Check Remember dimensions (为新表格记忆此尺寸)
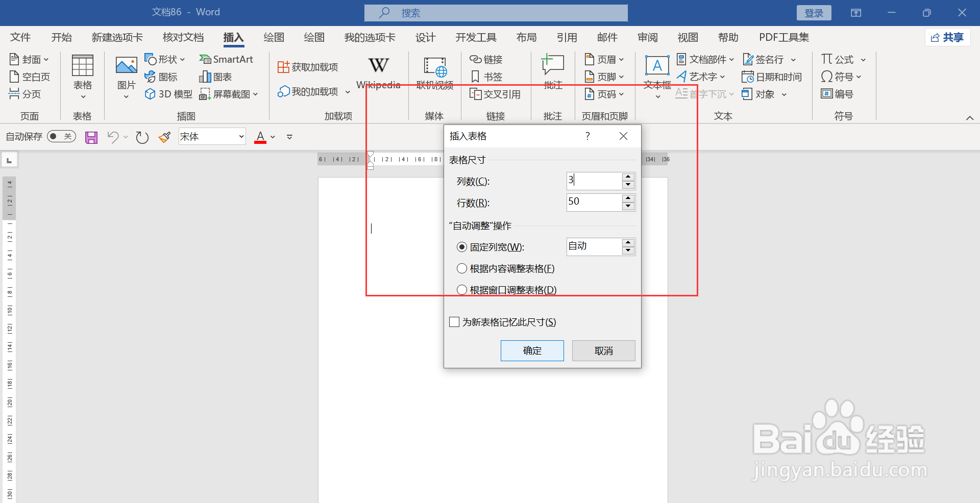 (454, 322)
